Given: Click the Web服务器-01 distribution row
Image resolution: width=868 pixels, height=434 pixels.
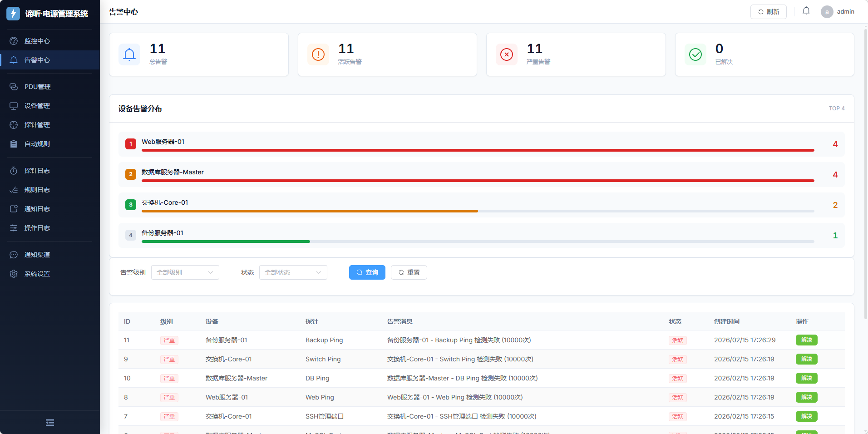Looking at the screenshot, I should point(481,144).
